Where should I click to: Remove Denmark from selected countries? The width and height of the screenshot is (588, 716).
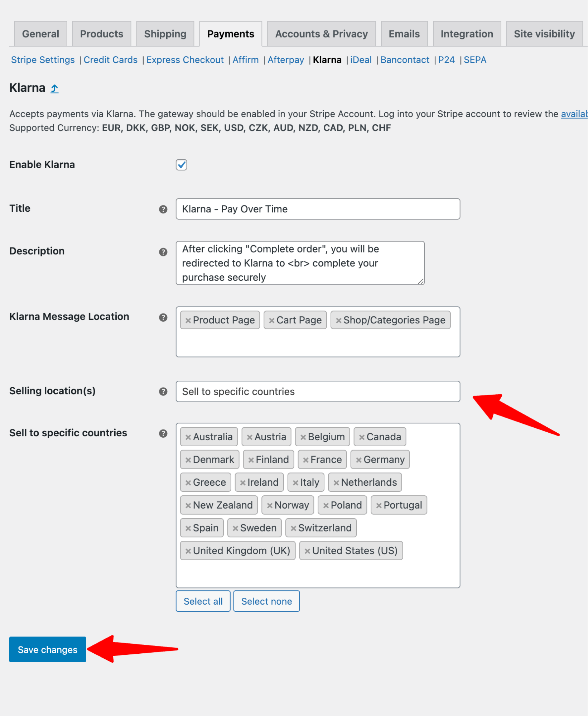pyautogui.click(x=188, y=460)
